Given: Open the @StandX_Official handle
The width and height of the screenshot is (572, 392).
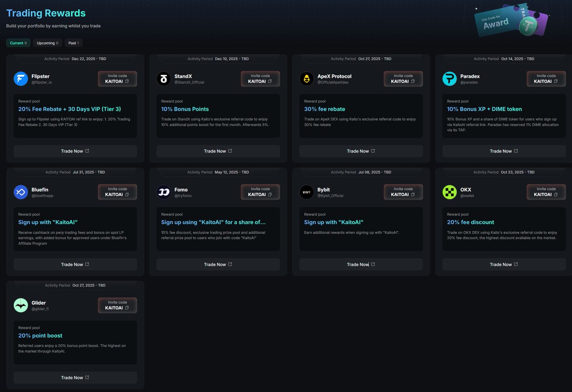Looking at the screenshot, I should coord(189,83).
